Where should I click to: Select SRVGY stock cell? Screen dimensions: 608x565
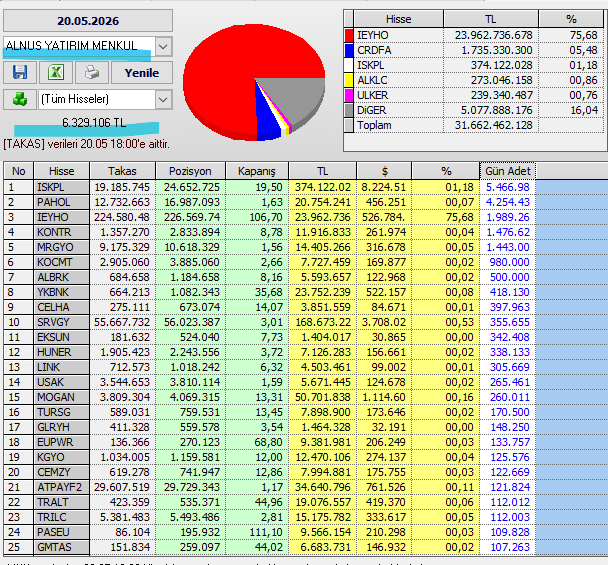pyautogui.click(x=62, y=322)
